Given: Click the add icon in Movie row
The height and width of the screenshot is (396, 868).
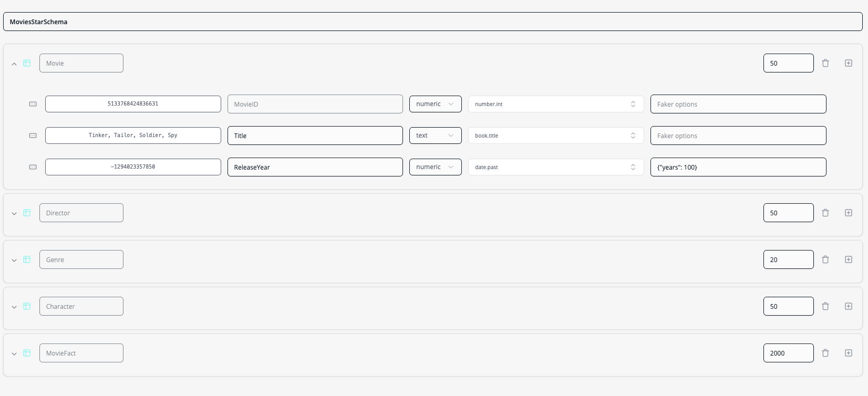Looking at the screenshot, I should pyautogui.click(x=849, y=63).
